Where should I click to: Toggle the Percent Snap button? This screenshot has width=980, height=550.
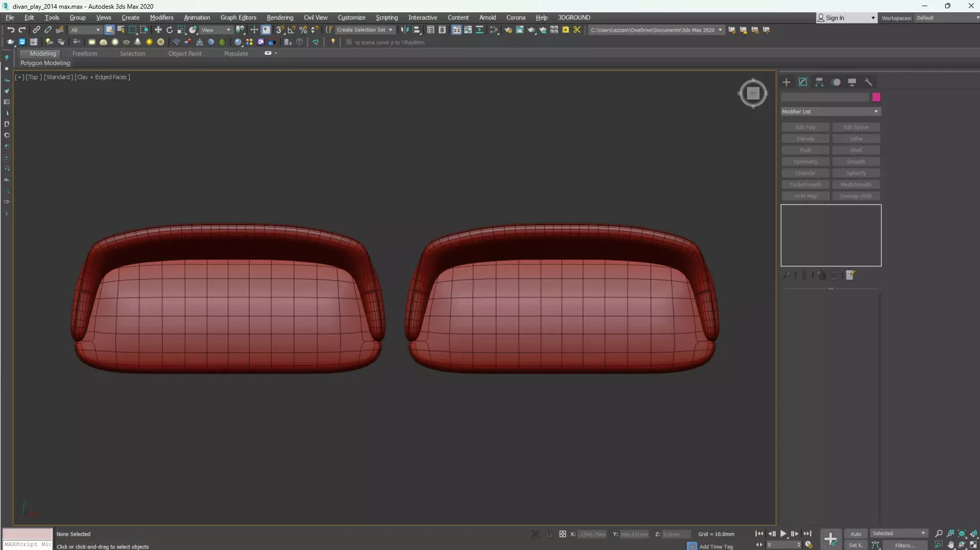(x=303, y=30)
